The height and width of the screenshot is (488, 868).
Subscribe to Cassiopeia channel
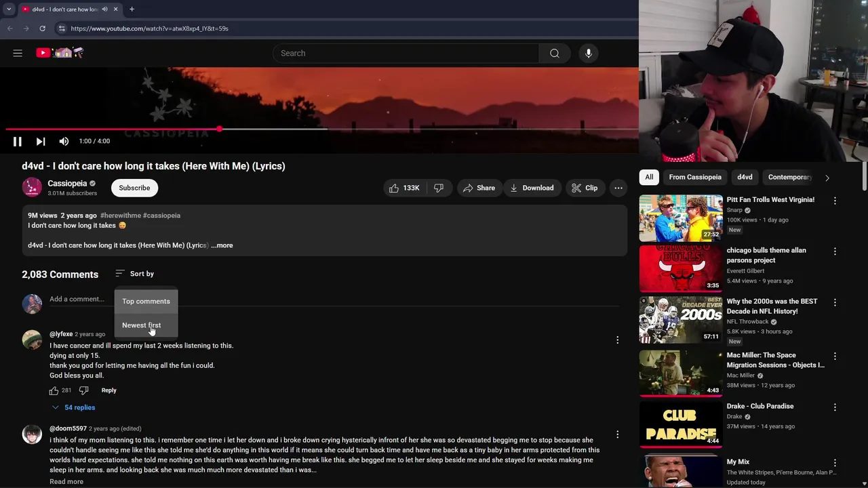coord(134,188)
